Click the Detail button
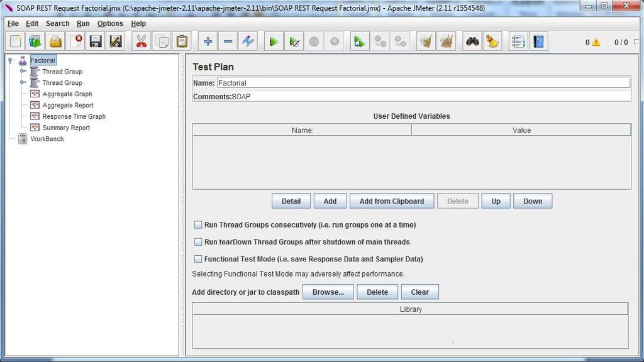644x362 pixels. (291, 201)
